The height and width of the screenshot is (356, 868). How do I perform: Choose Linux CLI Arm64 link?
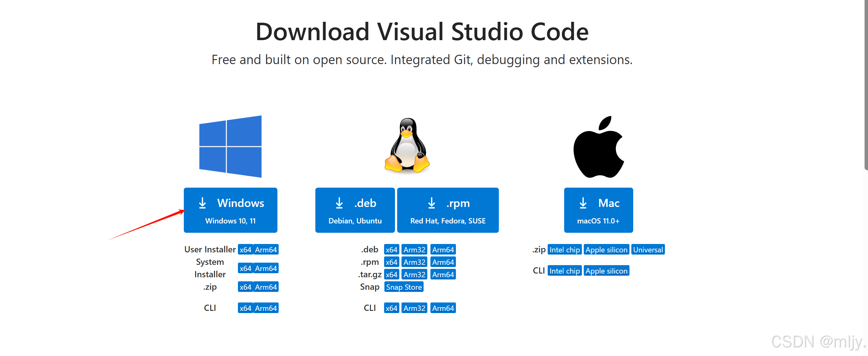pyautogui.click(x=443, y=308)
